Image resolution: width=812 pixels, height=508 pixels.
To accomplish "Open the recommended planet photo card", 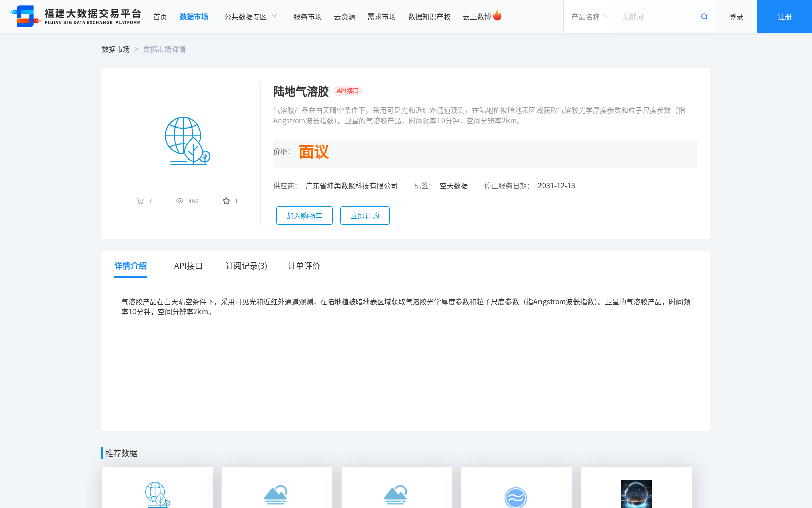I will [x=636, y=488].
